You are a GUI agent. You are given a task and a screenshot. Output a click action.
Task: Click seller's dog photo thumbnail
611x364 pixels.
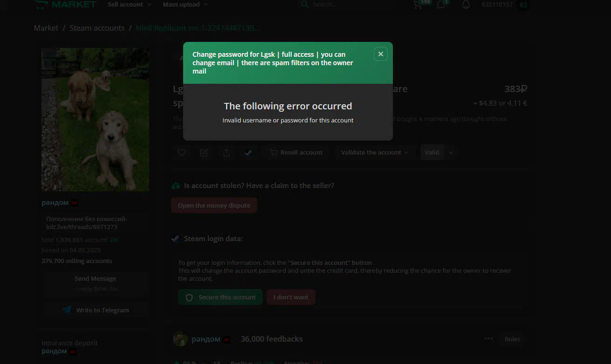pyautogui.click(x=95, y=120)
